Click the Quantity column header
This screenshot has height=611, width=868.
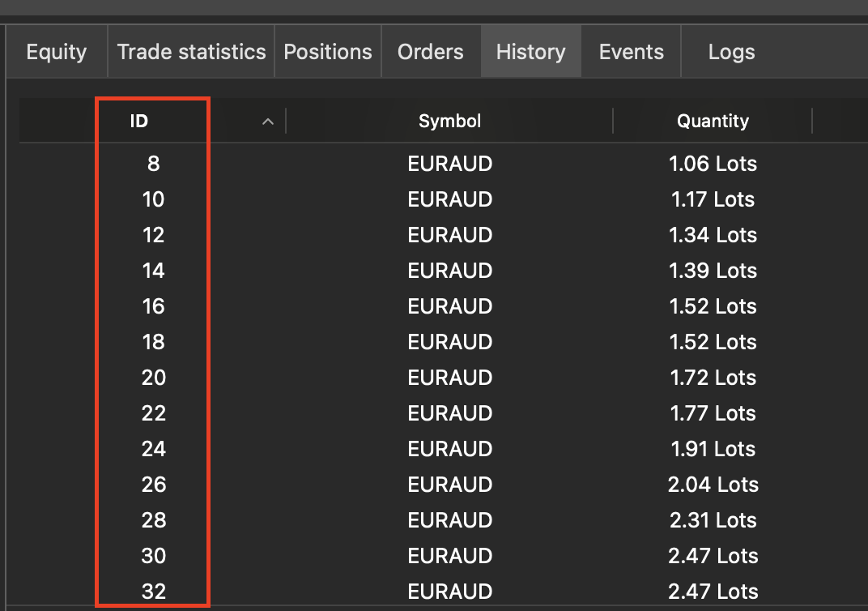[x=713, y=121]
